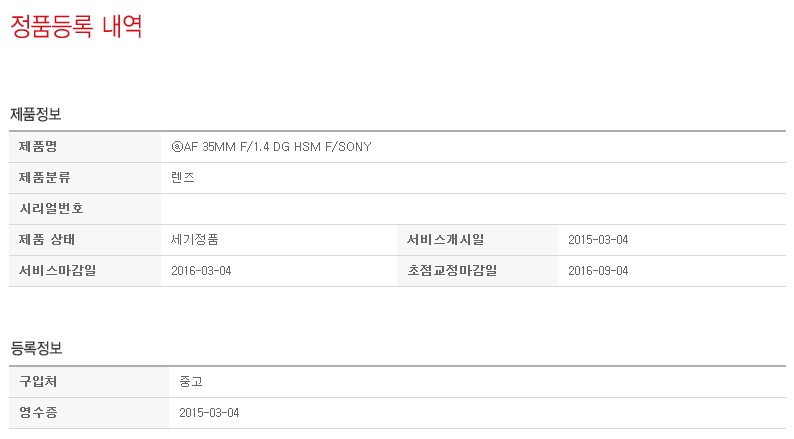Click the 초점교정마감일 label
This screenshot has width=794, height=439.
pos(452,270)
